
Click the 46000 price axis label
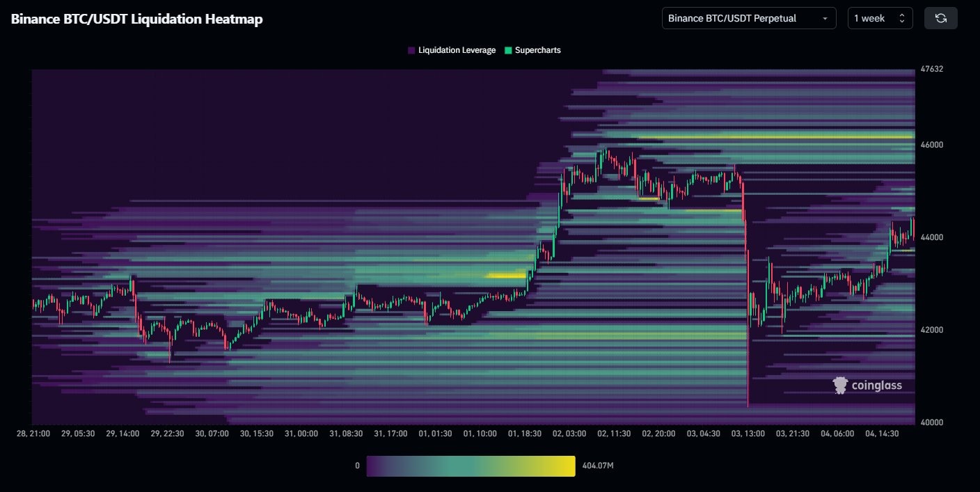tap(931, 145)
